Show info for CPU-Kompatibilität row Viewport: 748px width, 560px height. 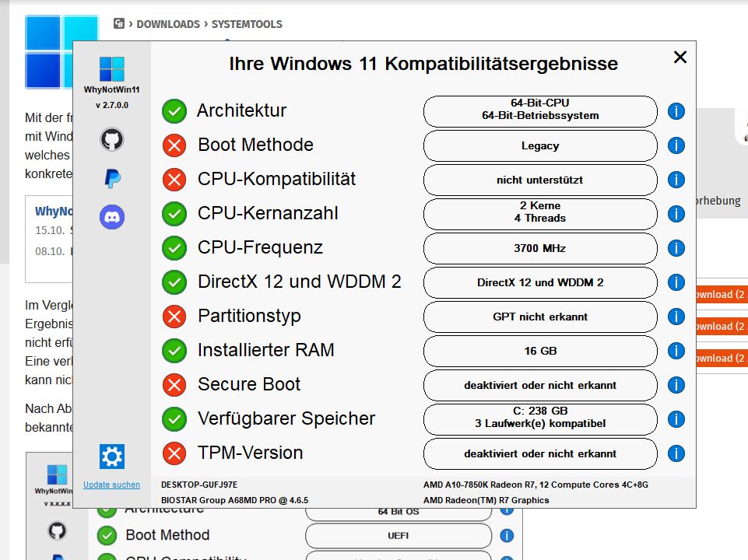click(676, 180)
